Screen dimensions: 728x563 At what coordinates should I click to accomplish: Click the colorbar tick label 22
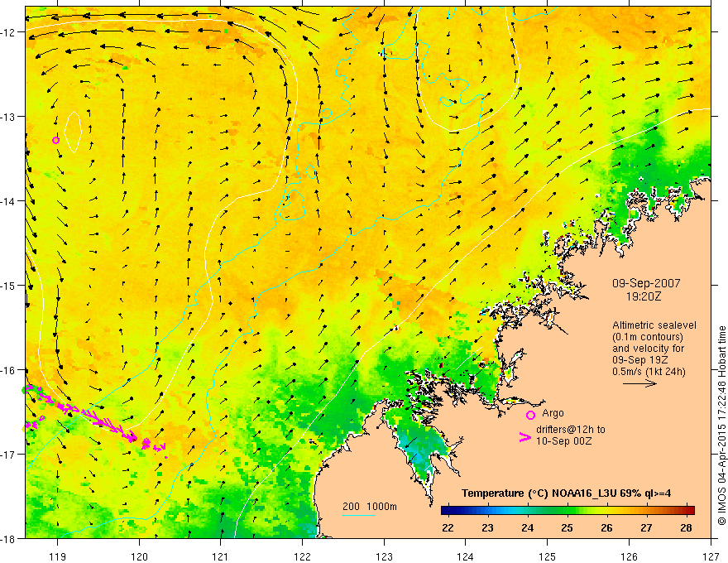coord(448,528)
